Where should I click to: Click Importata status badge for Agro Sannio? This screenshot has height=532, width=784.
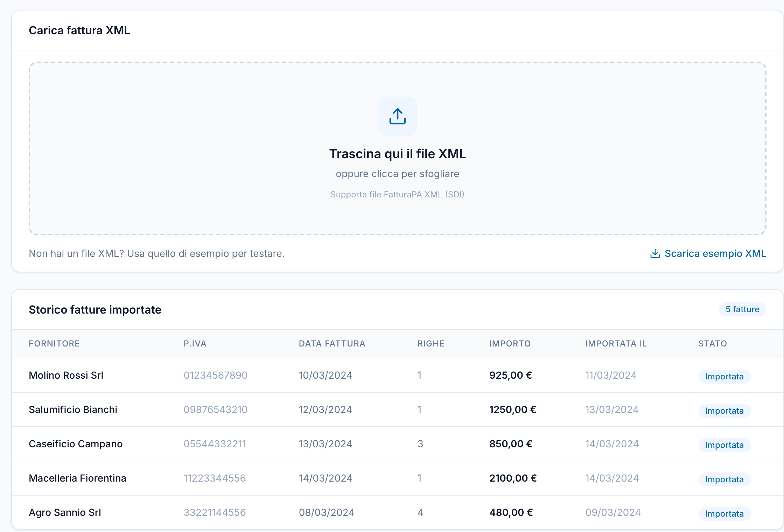coord(724,514)
